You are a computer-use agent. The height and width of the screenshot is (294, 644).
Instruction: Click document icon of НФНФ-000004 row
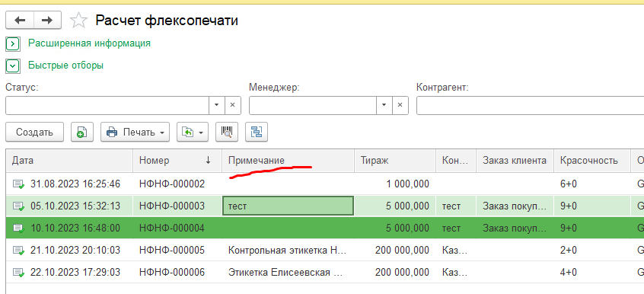point(18,228)
